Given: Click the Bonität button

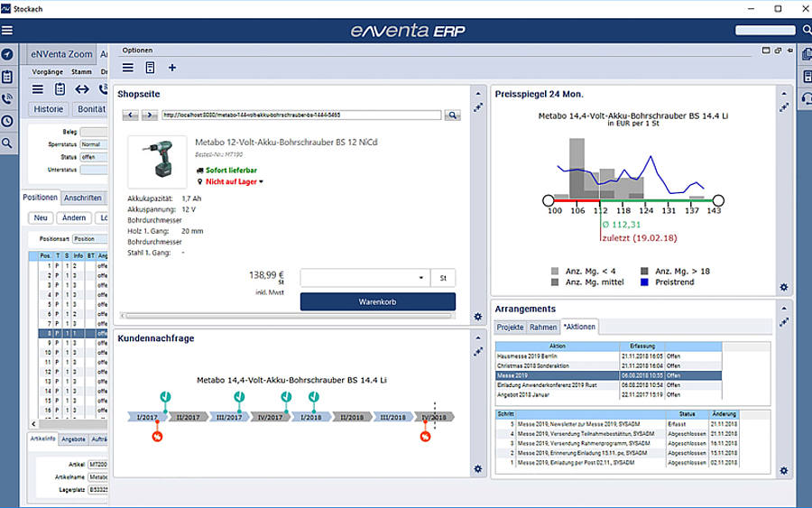Looking at the screenshot, I should 92,109.
